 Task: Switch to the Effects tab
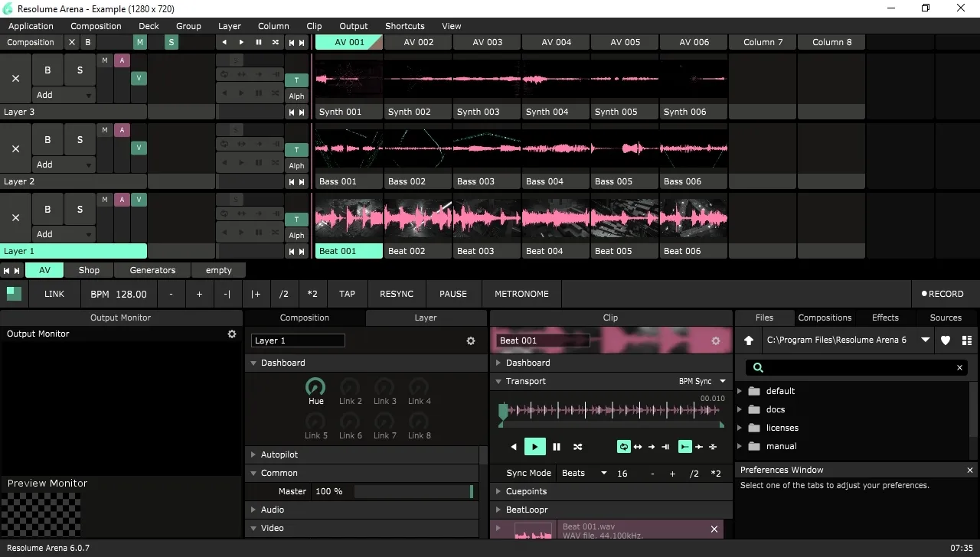(885, 318)
